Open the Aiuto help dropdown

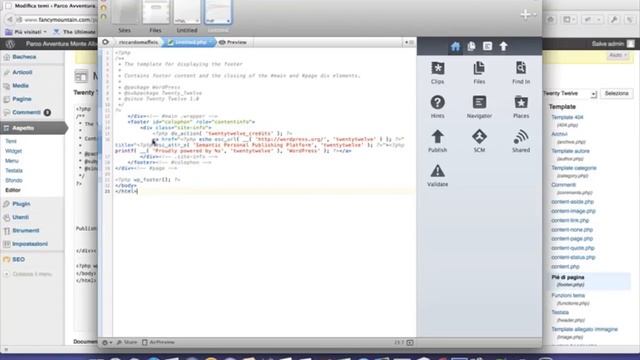[x=618, y=55]
